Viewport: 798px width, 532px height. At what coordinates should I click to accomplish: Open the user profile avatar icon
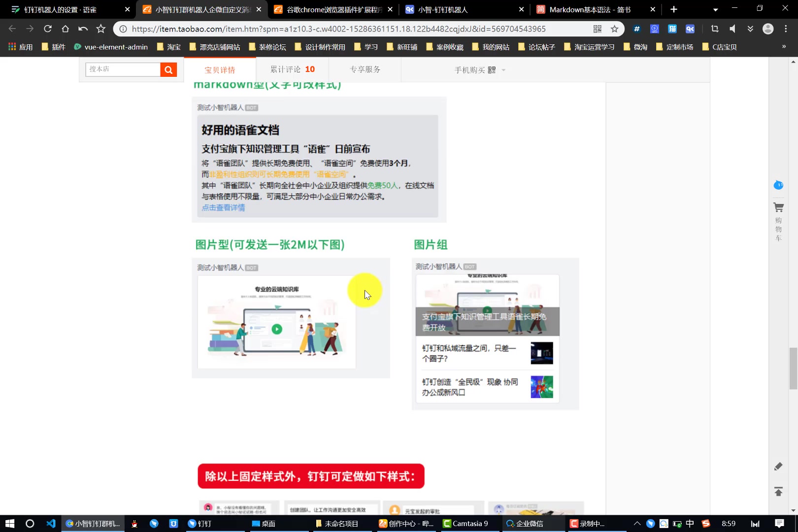click(x=768, y=29)
